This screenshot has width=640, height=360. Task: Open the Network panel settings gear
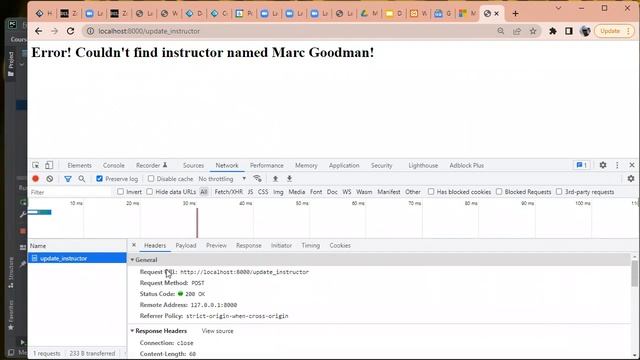631,179
